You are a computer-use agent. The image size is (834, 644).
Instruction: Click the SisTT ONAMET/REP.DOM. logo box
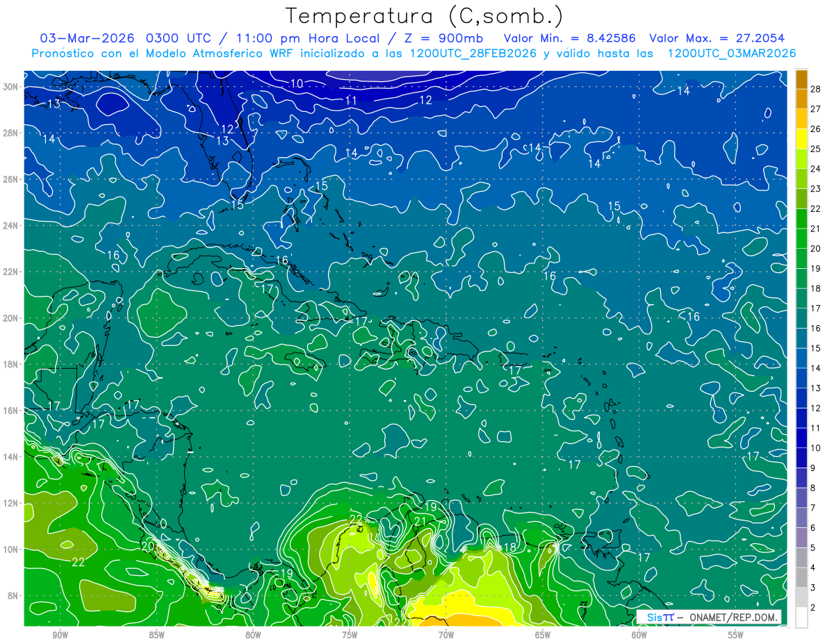(x=709, y=617)
